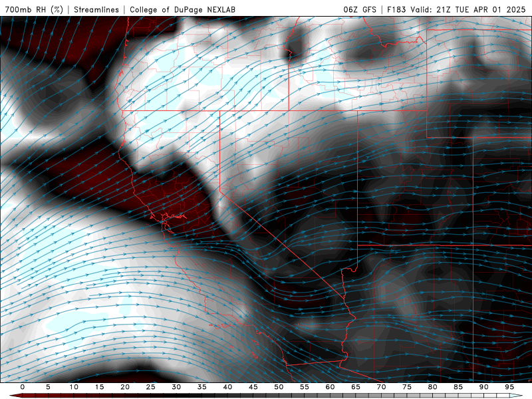
Task: Click the "40" label on the color scale
Action: (x=227, y=387)
